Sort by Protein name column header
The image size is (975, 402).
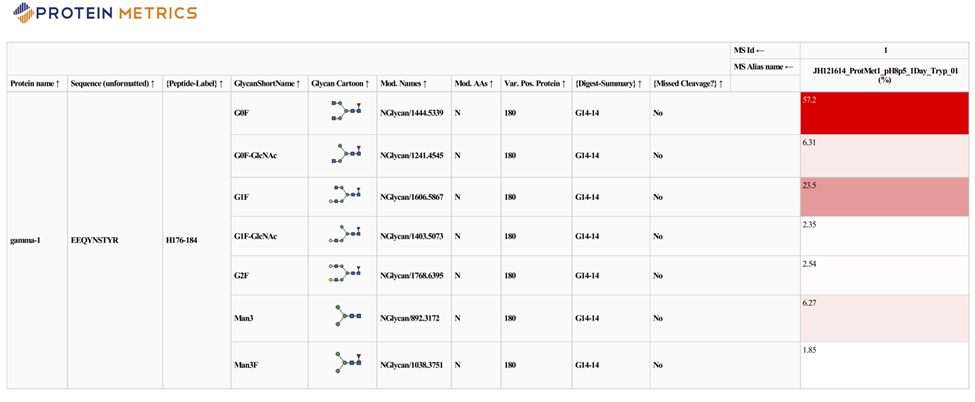point(35,83)
